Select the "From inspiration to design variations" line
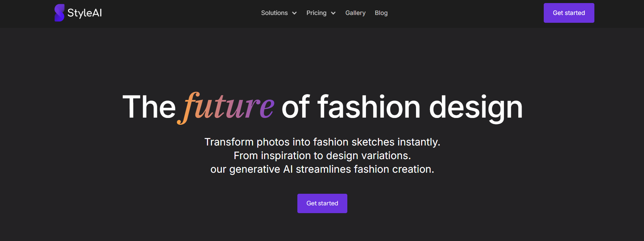The width and height of the screenshot is (644, 241). pyautogui.click(x=322, y=156)
